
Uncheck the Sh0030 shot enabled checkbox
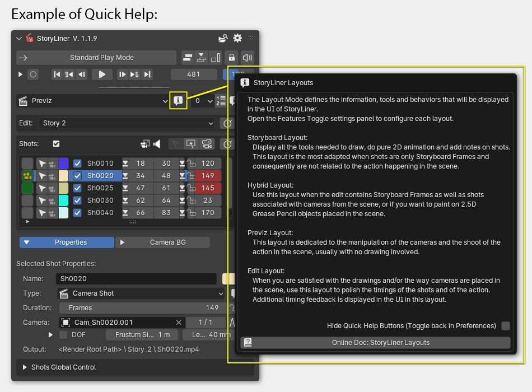coord(77,200)
